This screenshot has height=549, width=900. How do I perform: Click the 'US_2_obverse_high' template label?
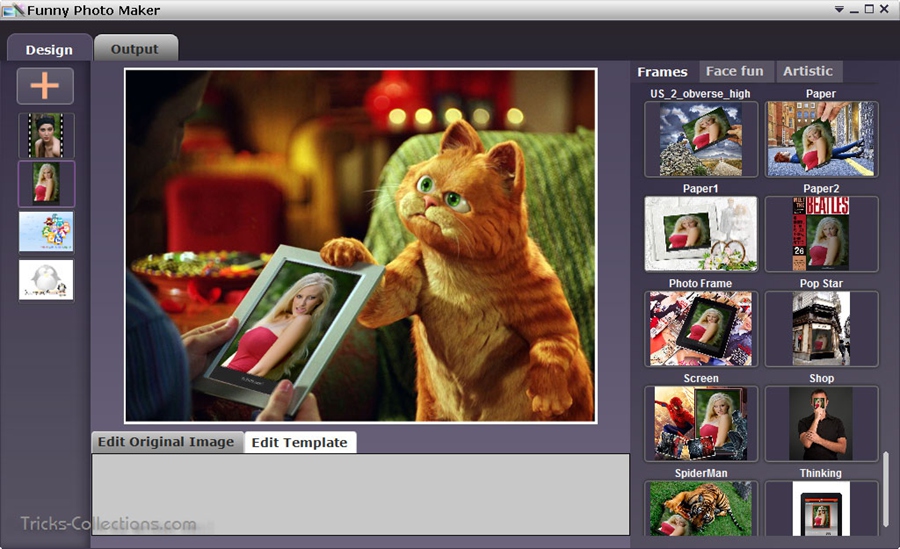click(700, 94)
